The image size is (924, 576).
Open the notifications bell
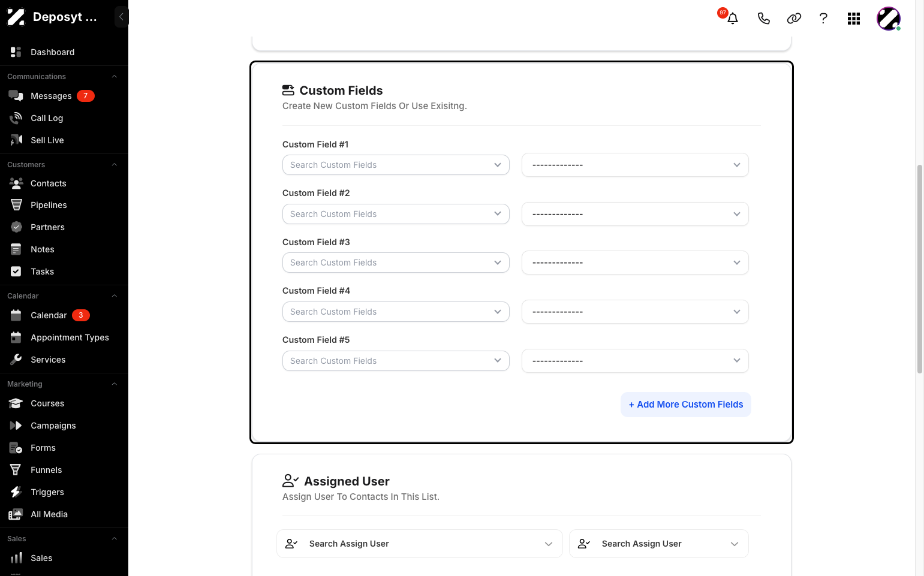(x=732, y=19)
